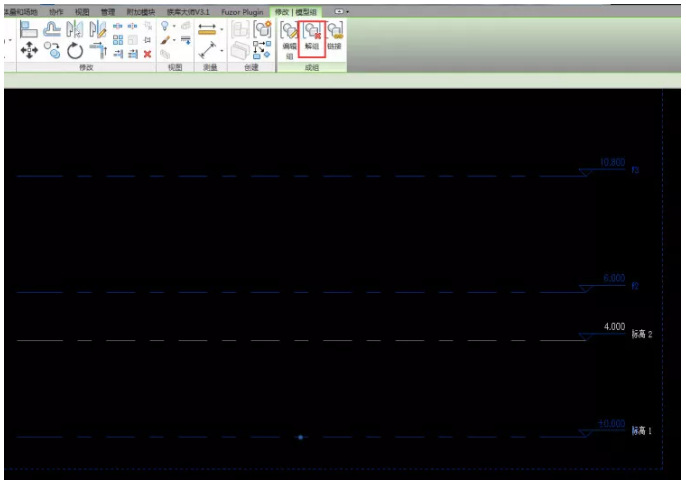
Task: Click the 链接 (Link) group button
Action: (335, 36)
